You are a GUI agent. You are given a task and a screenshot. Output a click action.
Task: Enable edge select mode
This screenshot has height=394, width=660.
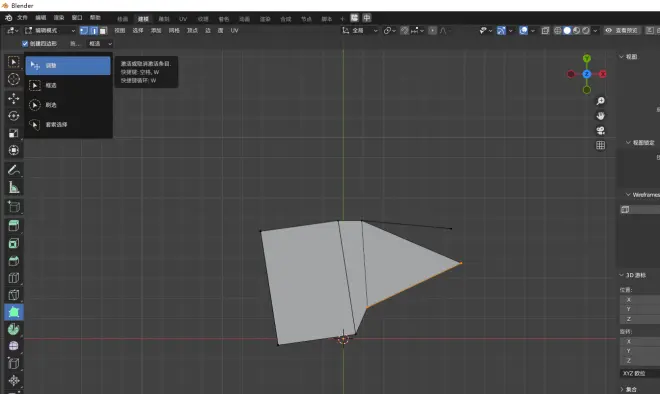pos(93,30)
